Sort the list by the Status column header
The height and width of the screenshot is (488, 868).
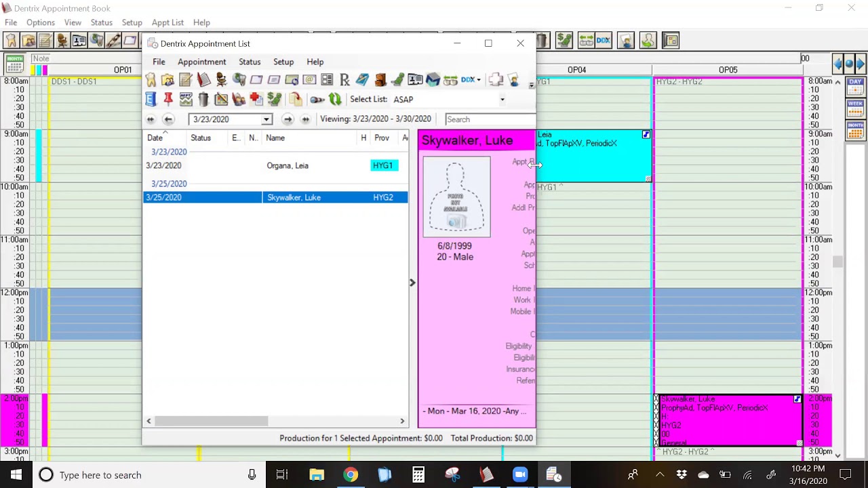tap(208, 138)
